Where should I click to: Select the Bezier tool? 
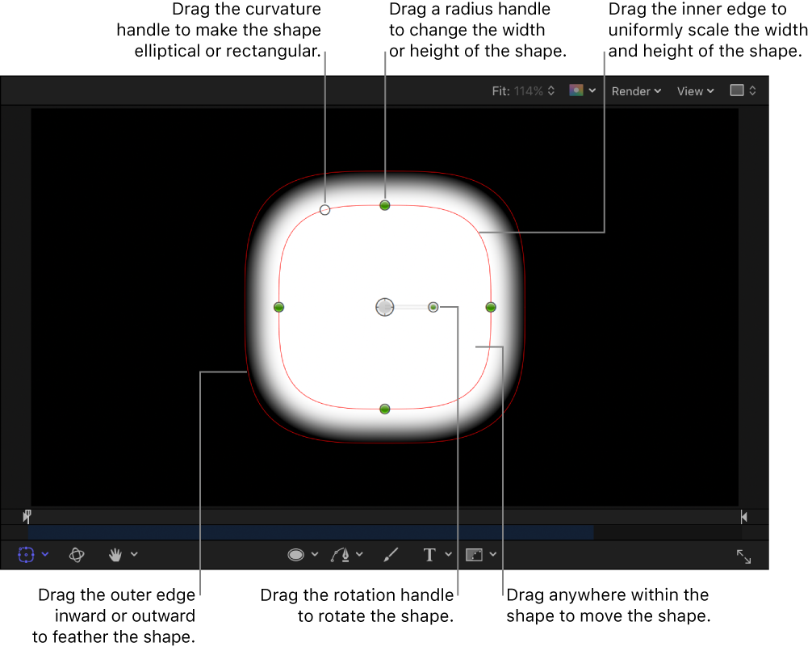[342, 554]
